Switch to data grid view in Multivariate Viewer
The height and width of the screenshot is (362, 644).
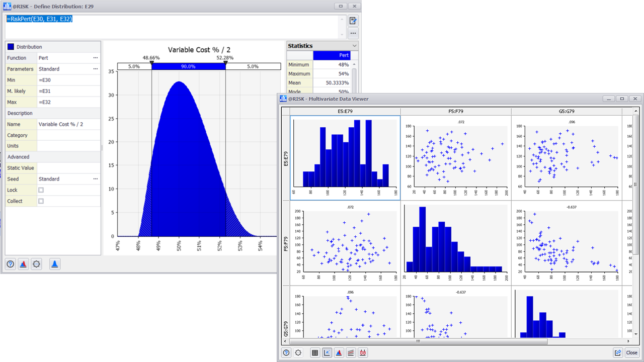click(x=315, y=352)
